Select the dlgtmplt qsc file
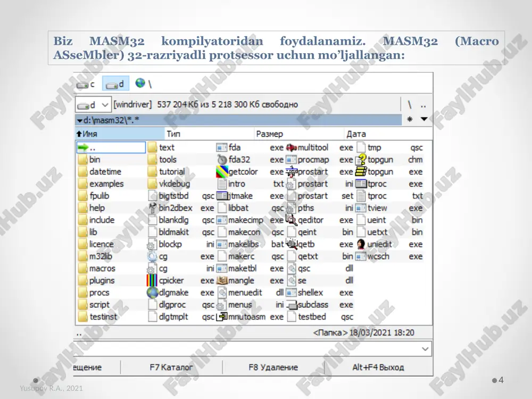Screen dimensions: 532x399 pos(181,317)
